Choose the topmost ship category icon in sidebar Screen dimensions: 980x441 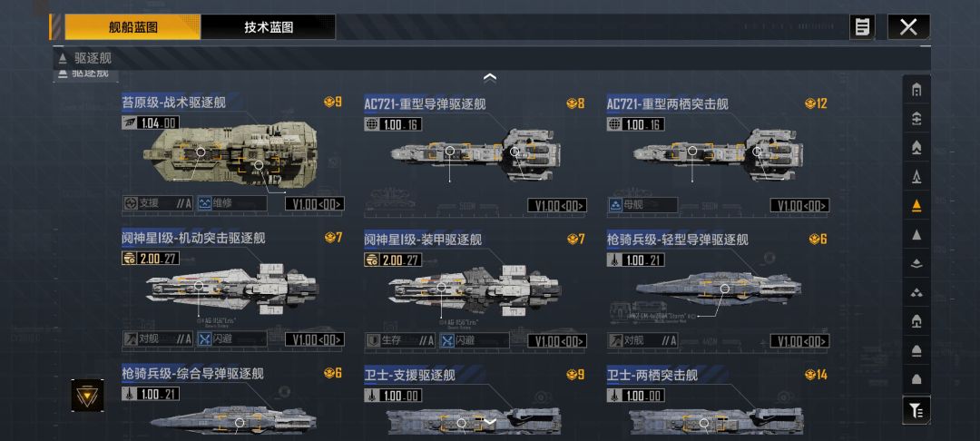pyautogui.click(x=916, y=90)
